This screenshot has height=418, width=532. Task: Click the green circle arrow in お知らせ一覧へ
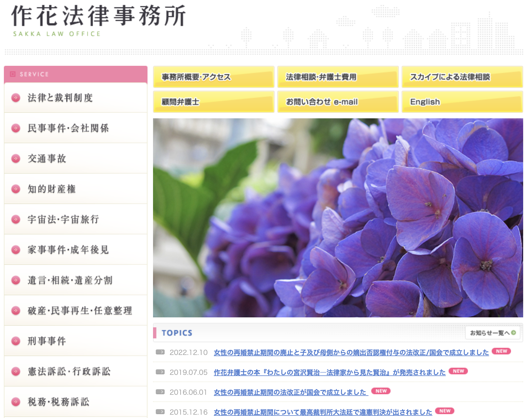pyautogui.click(x=513, y=333)
